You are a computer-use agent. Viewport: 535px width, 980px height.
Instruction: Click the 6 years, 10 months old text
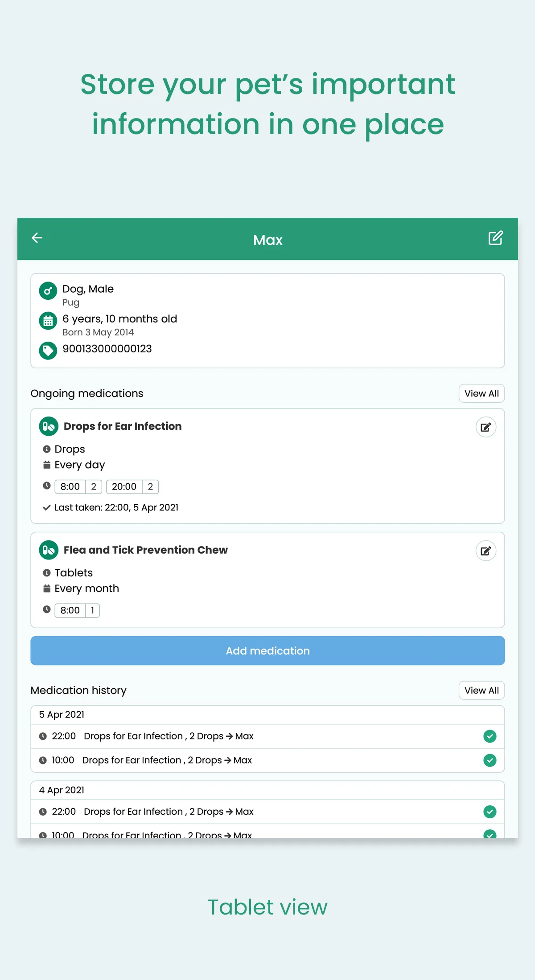click(x=120, y=319)
